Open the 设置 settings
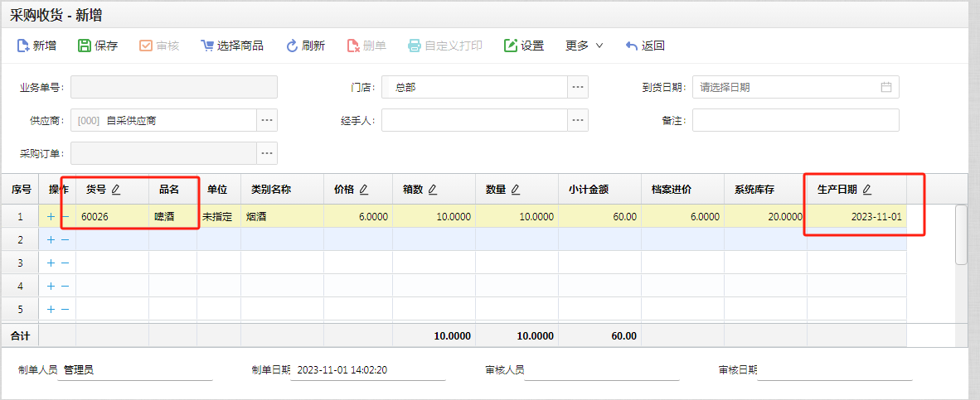 pyautogui.click(x=524, y=46)
